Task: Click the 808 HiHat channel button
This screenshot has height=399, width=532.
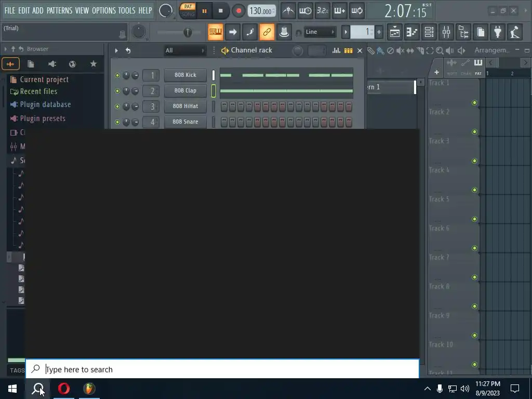Action: pos(185,106)
